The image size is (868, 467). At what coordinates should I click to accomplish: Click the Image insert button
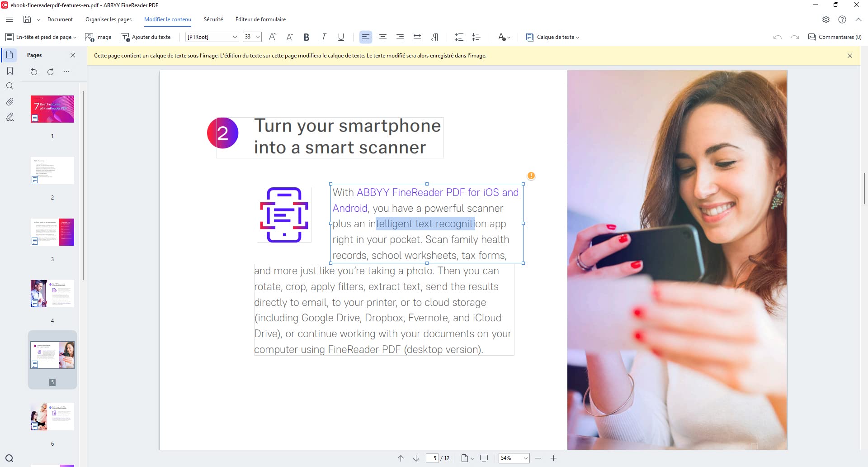point(98,37)
